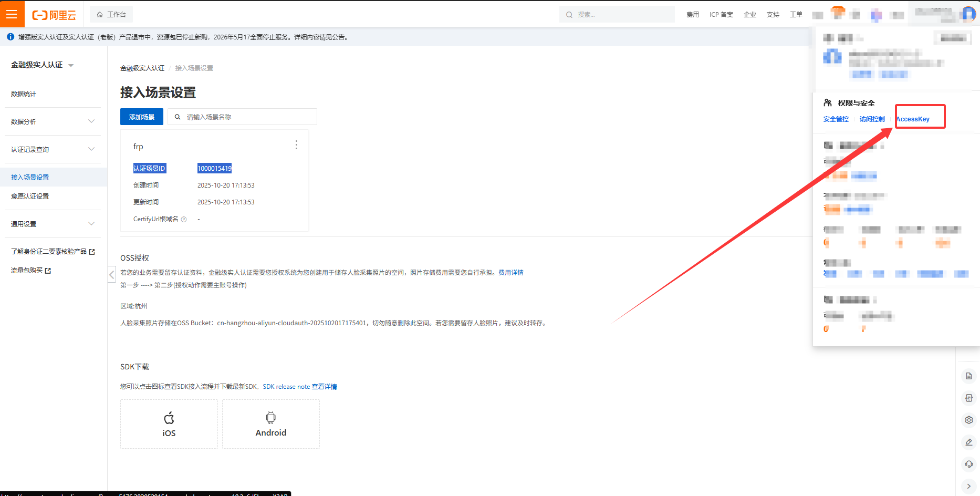Image resolution: width=980 pixels, height=496 pixels.
Task: Open the 金融级实人认证 product dropdown
Action: pos(42,65)
